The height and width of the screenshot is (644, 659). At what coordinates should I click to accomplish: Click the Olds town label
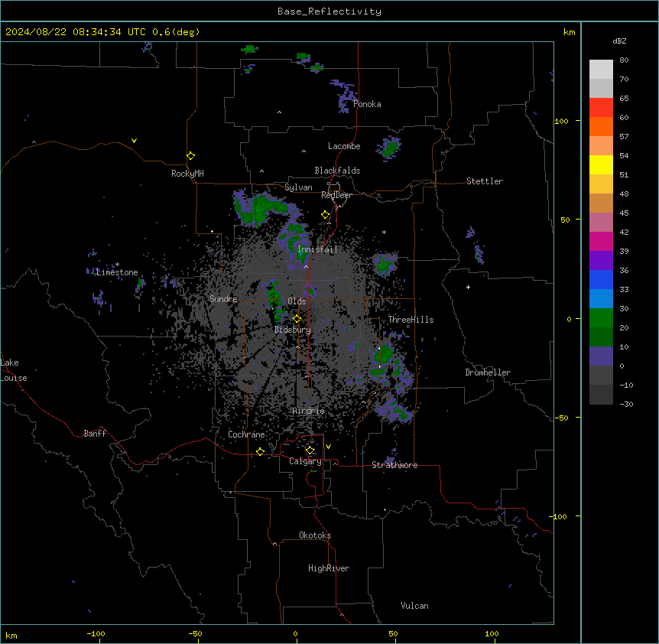coord(297,301)
